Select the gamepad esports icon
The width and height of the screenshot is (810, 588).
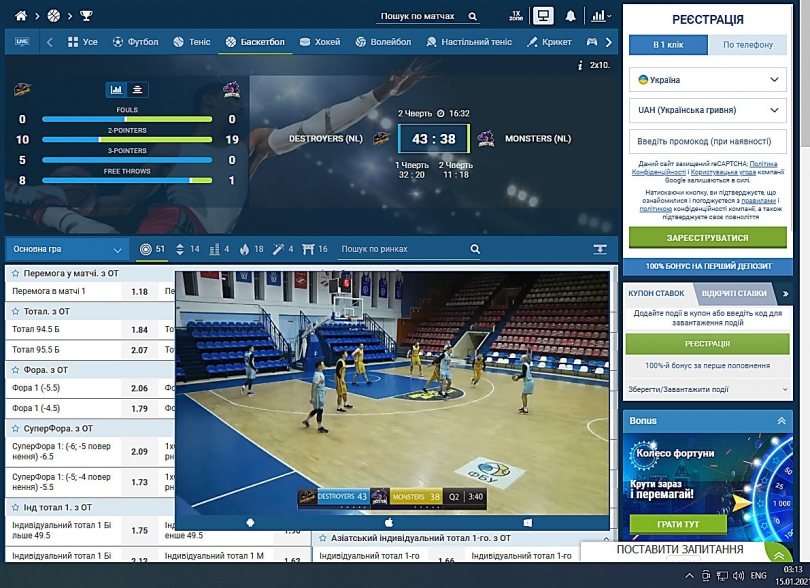click(x=591, y=42)
